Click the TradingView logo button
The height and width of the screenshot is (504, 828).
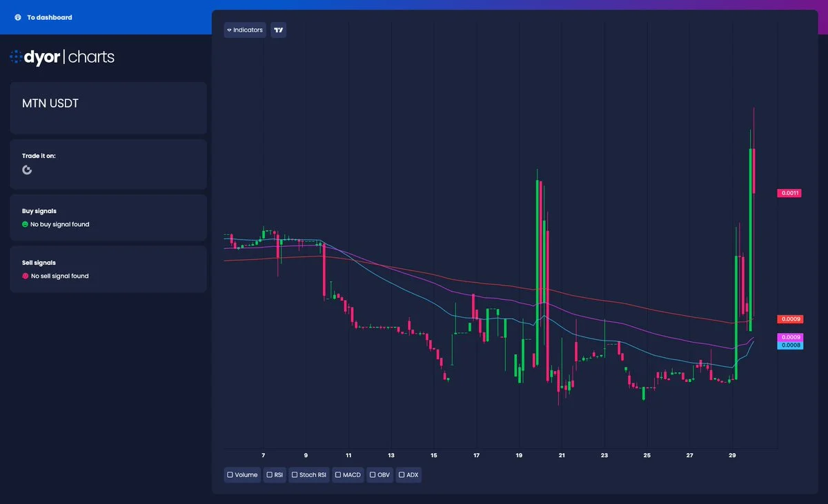click(x=279, y=30)
